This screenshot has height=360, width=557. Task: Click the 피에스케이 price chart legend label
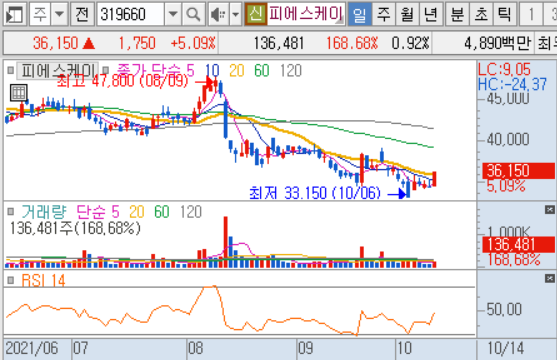pyautogui.click(x=57, y=70)
